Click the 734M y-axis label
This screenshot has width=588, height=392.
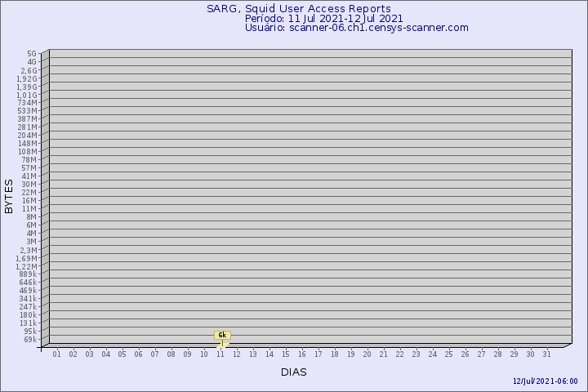click(28, 103)
